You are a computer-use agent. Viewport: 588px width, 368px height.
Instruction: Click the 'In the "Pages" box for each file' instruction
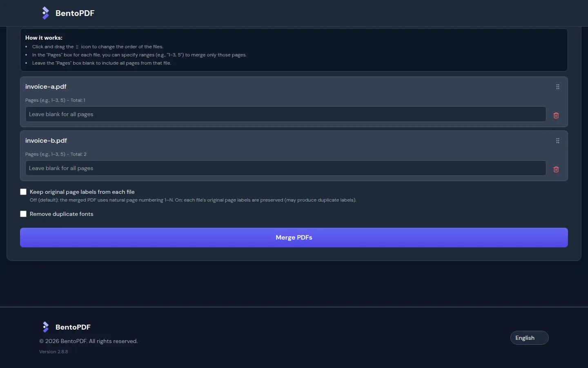pyautogui.click(x=139, y=55)
